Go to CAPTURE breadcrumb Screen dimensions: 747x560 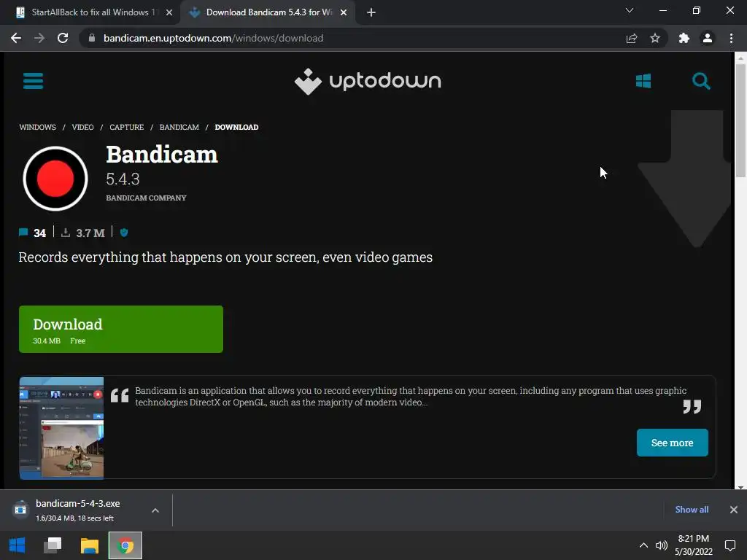pos(127,127)
